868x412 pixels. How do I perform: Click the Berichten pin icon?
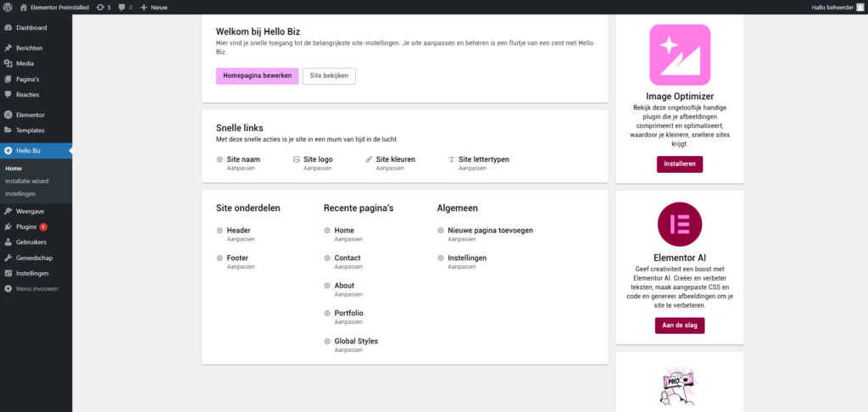pyautogui.click(x=8, y=48)
